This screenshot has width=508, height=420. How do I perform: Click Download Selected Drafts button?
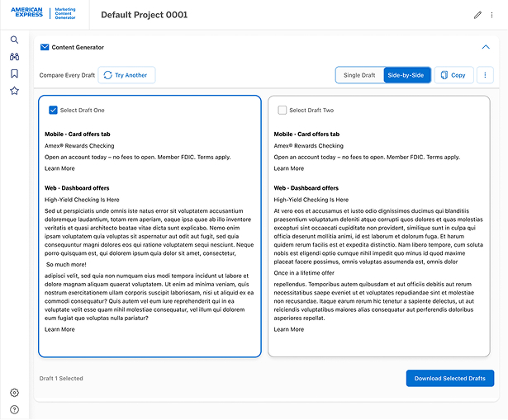pos(450,378)
